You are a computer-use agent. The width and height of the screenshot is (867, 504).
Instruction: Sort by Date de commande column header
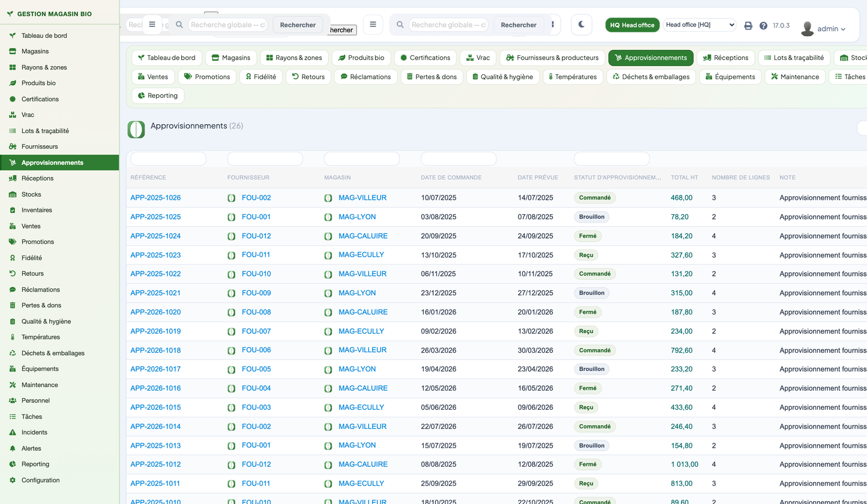(451, 178)
